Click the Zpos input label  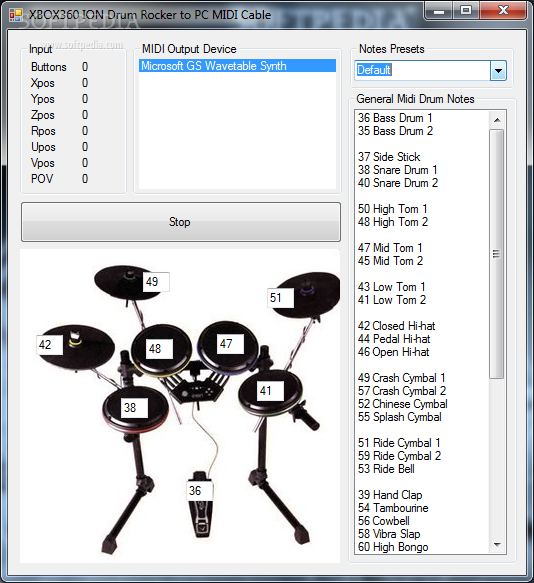[43, 115]
